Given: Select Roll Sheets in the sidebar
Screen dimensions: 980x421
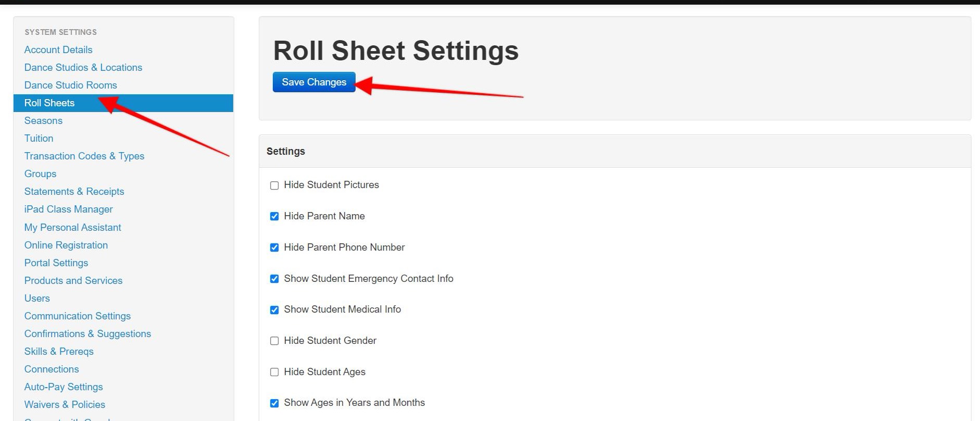Looking at the screenshot, I should [x=49, y=103].
